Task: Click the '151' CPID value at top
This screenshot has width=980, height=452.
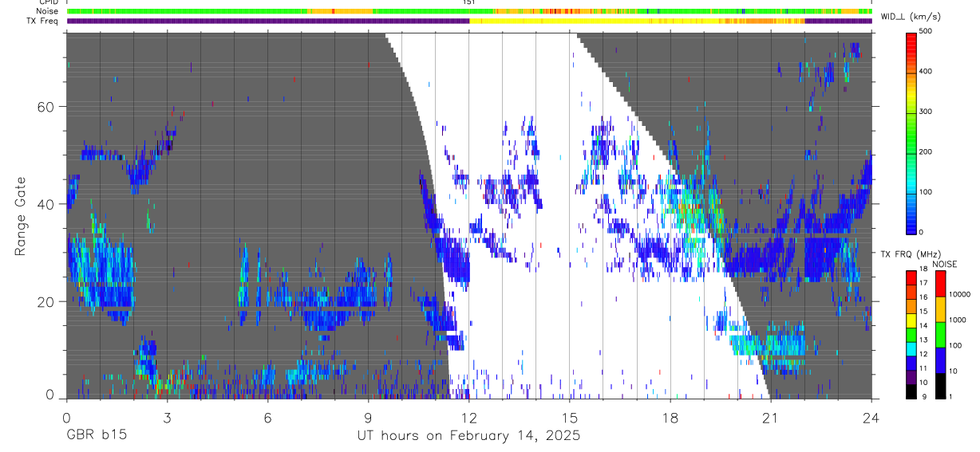Action: click(x=469, y=2)
